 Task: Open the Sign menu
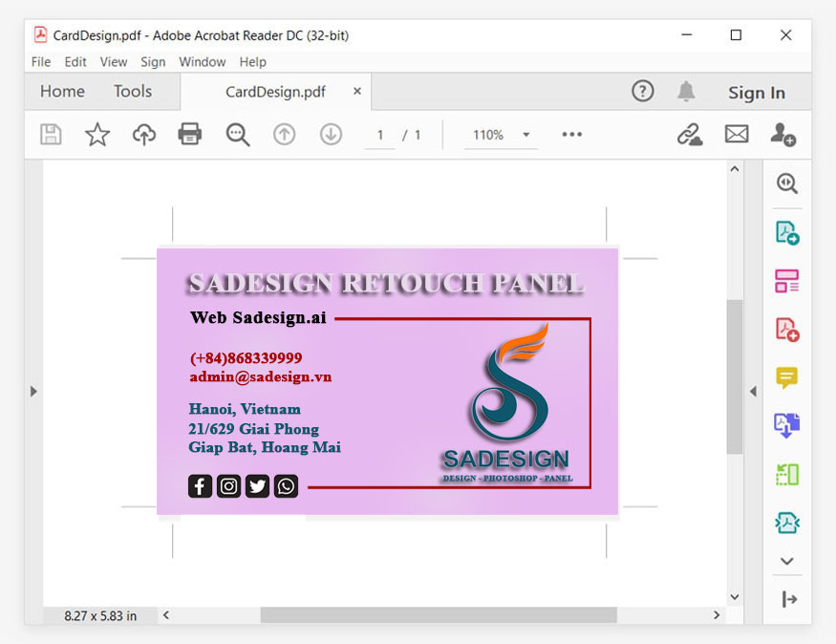pos(153,62)
